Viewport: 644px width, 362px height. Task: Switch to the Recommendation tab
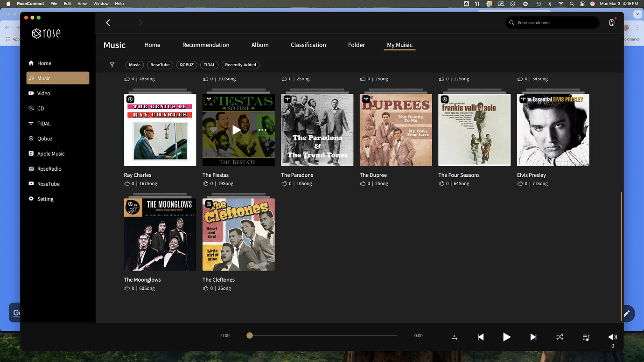click(x=206, y=45)
